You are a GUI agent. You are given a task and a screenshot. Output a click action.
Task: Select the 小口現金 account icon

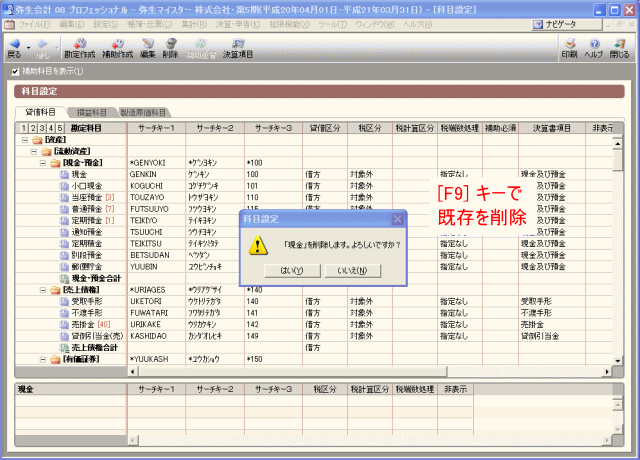(x=64, y=186)
